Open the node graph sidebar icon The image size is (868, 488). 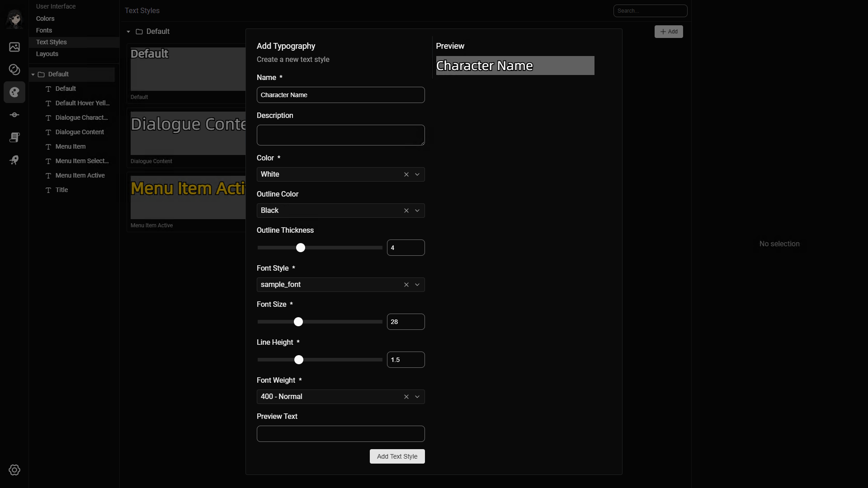14,115
